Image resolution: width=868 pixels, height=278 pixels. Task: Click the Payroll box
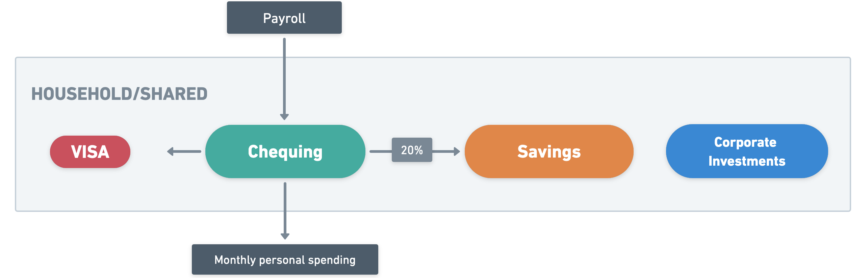click(x=284, y=18)
